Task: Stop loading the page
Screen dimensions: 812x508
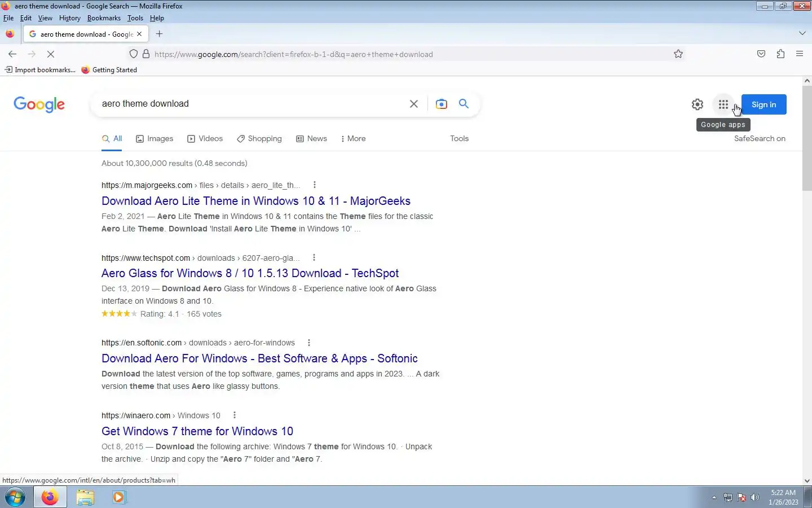Action: [x=50, y=54]
